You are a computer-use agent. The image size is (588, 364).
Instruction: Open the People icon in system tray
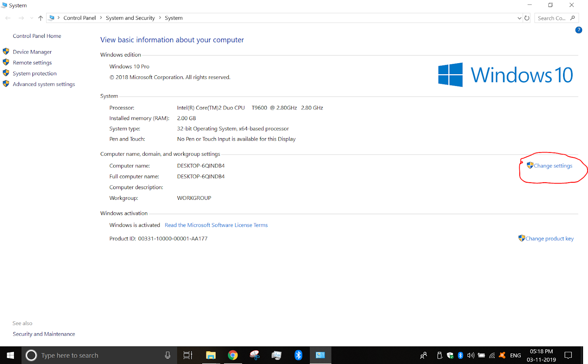[x=423, y=355]
